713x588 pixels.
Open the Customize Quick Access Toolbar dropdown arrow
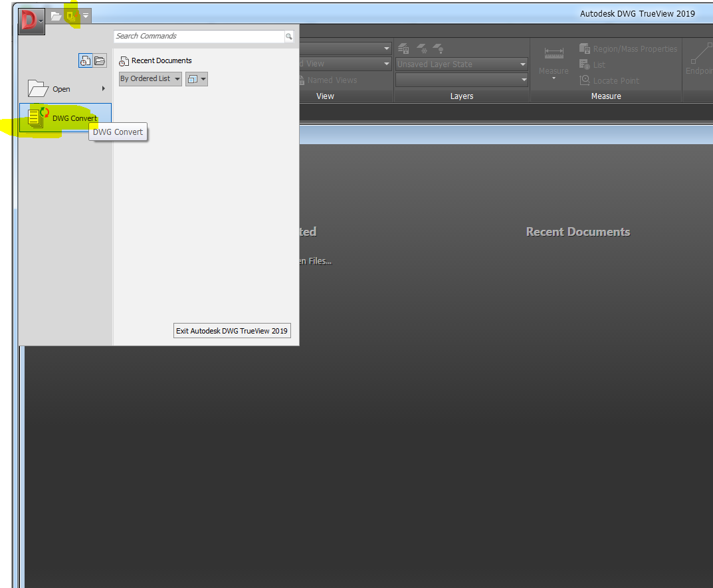(86, 16)
